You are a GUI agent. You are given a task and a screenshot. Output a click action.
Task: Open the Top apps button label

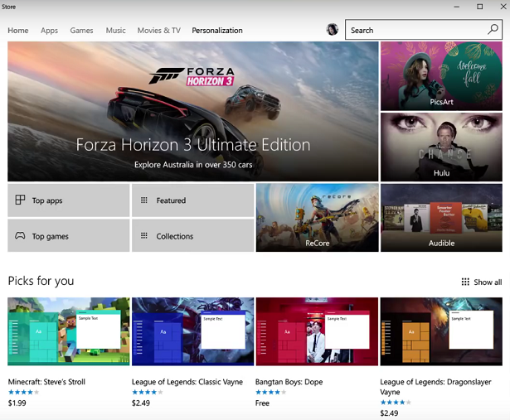pyautogui.click(x=47, y=200)
